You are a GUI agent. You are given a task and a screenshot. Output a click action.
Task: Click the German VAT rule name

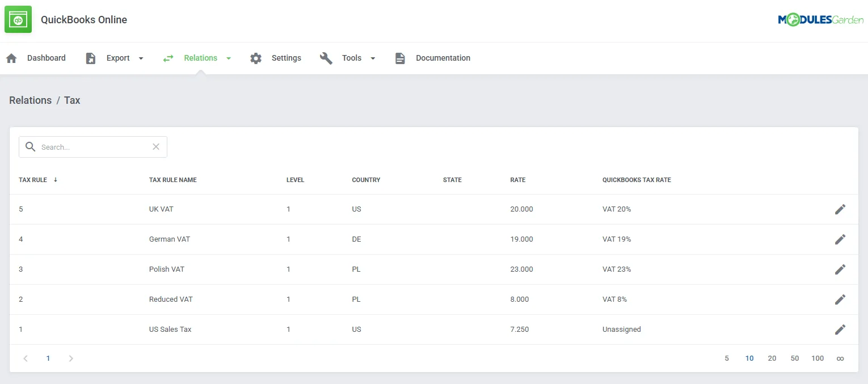pos(170,239)
